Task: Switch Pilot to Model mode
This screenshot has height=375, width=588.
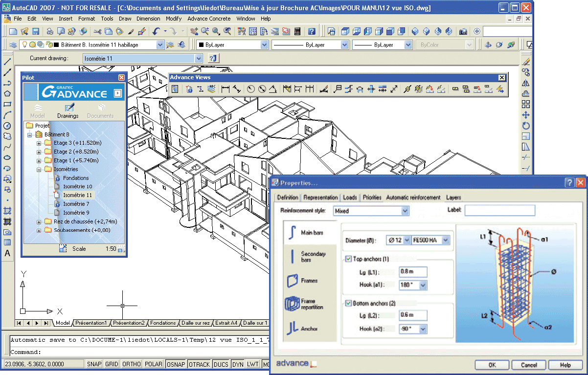Action: tap(38, 111)
